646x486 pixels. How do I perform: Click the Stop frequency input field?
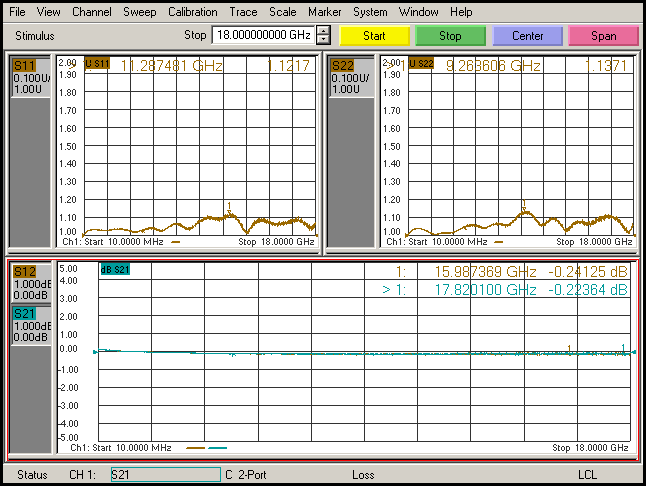click(263, 35)
